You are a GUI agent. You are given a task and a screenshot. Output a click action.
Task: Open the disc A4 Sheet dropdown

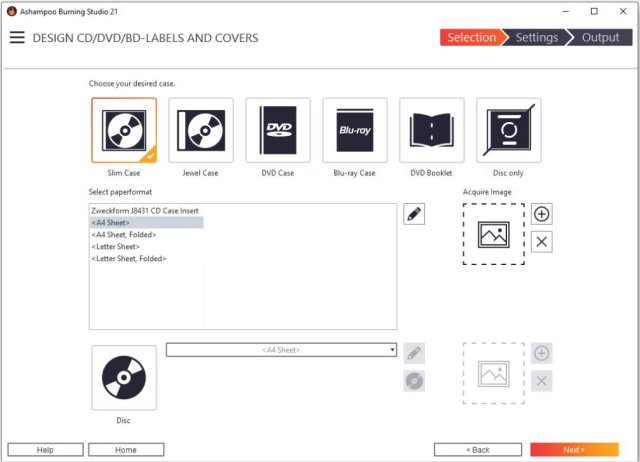coord(281,350)
